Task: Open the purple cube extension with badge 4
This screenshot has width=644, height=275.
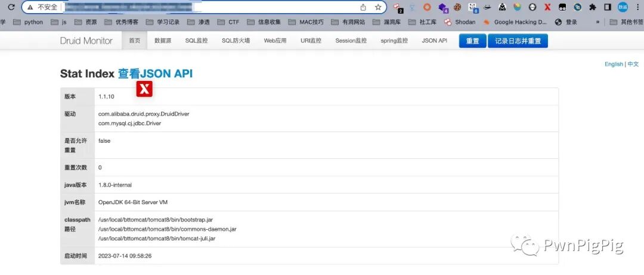Action: (x=442, y=7)
